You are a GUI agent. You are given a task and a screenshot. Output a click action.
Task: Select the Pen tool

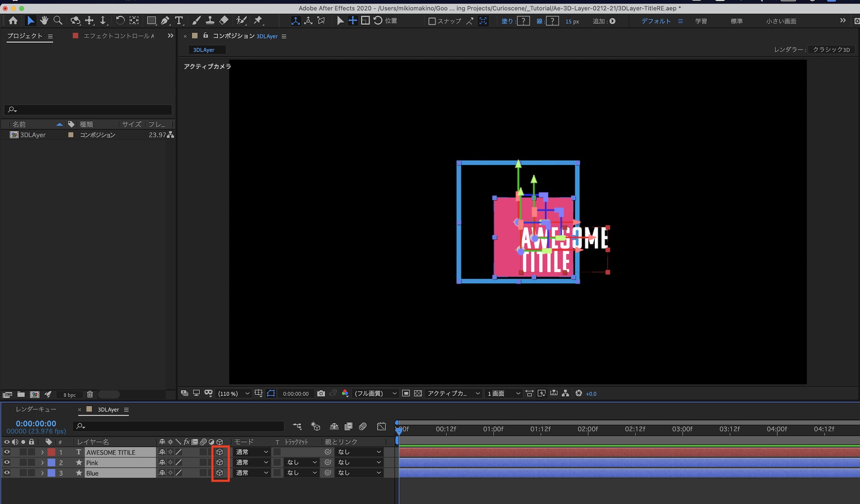[x=165, y=21]
